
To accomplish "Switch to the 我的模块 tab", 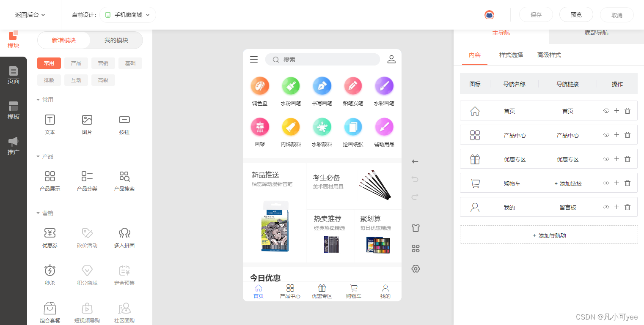I will (116, 40).
